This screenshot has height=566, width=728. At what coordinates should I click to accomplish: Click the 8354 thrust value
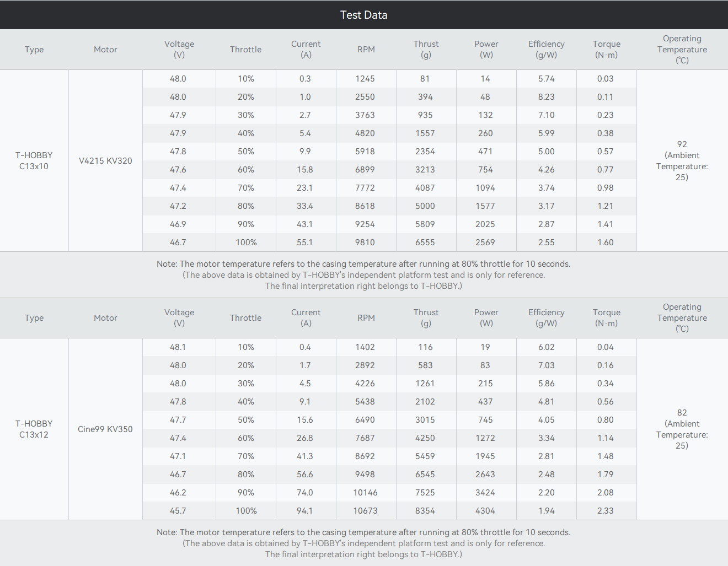tap(425, 511)
